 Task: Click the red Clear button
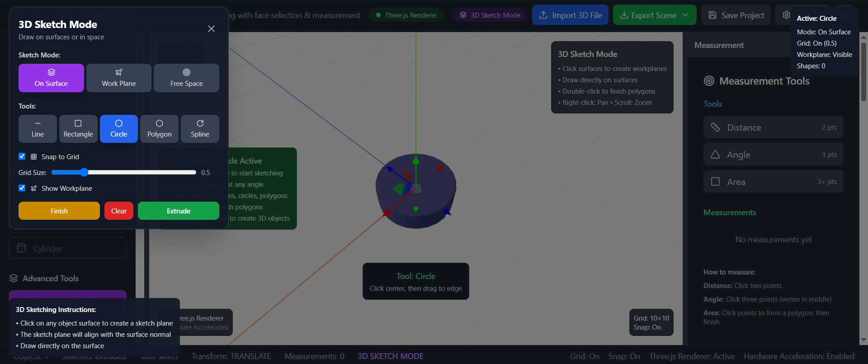(x=119, y=211)
